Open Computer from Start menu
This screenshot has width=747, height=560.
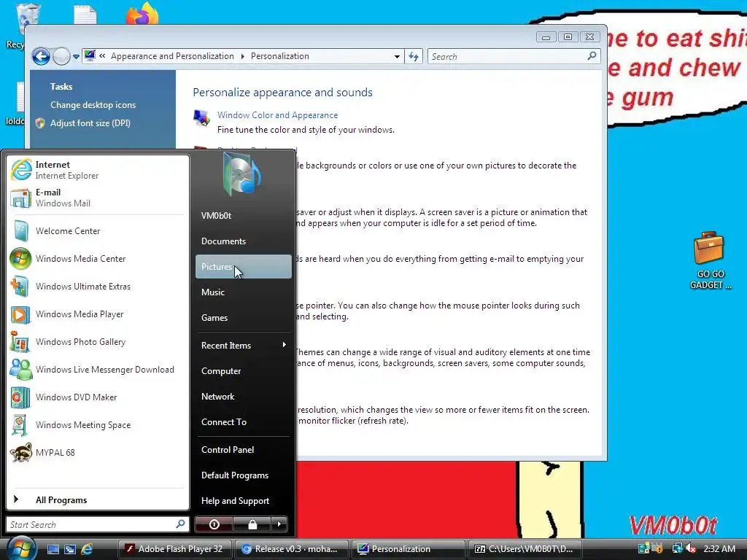[x=243, y=371]
